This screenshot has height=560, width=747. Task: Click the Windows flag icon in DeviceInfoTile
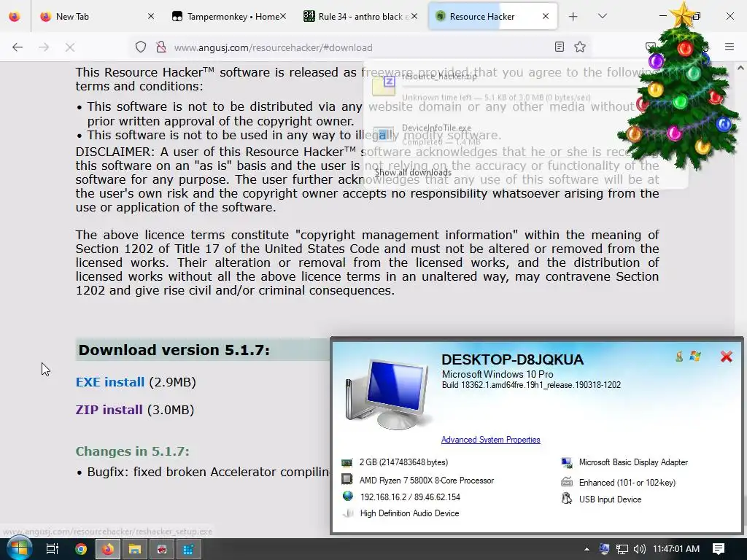pos(695,356)
